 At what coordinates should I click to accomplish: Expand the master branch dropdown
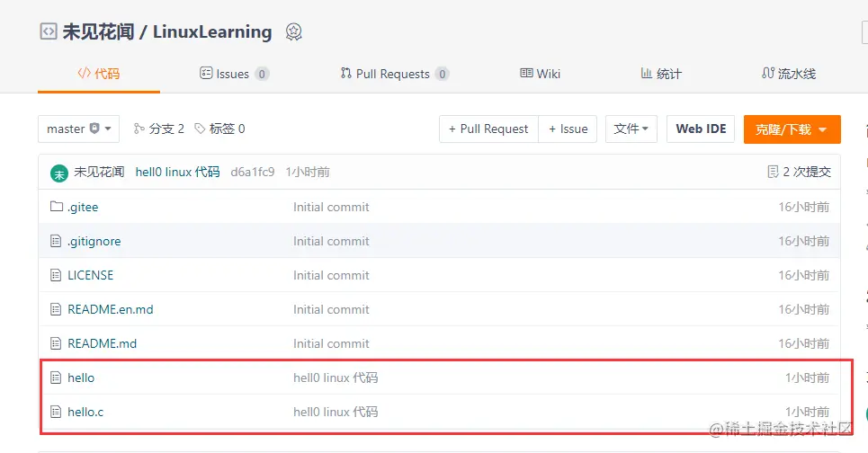(x=78, y=129)
